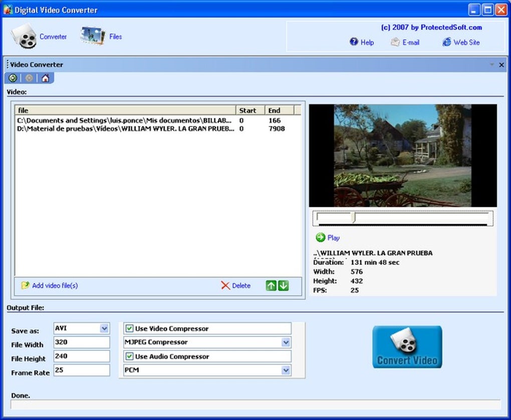The height and width of the screenshot is (420, 511).
Task: Close the Video Converter panel
Action: pos(501,65)
